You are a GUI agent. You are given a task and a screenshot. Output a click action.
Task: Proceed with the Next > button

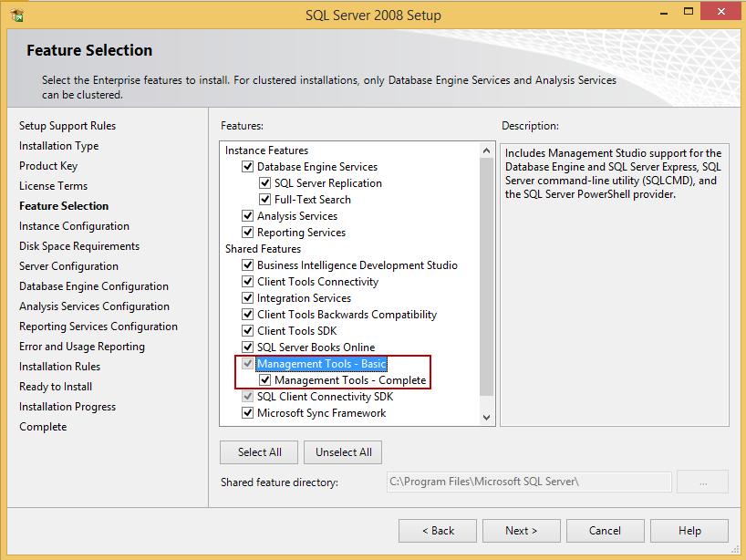pyautogui.click(x=522, y=531)
